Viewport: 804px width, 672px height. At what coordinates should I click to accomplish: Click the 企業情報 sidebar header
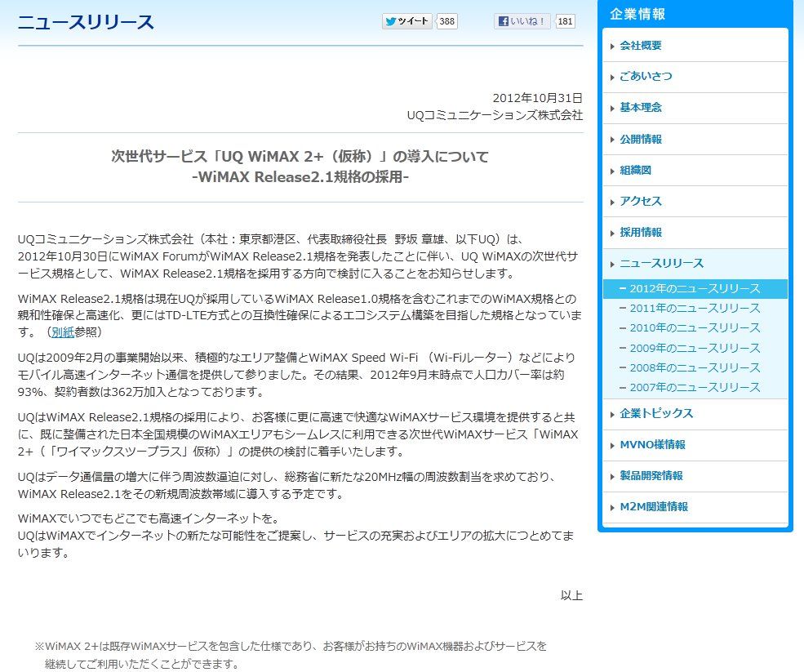(637, 14)
